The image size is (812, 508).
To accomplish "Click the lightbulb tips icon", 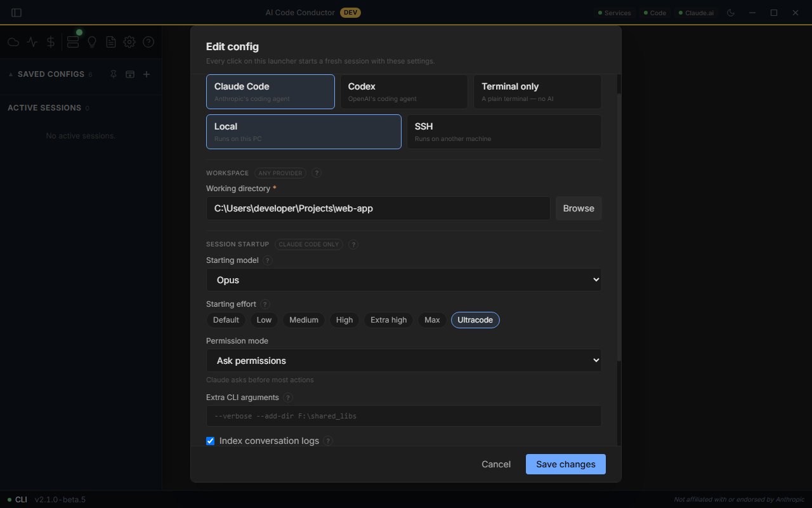I will [92, 42].
